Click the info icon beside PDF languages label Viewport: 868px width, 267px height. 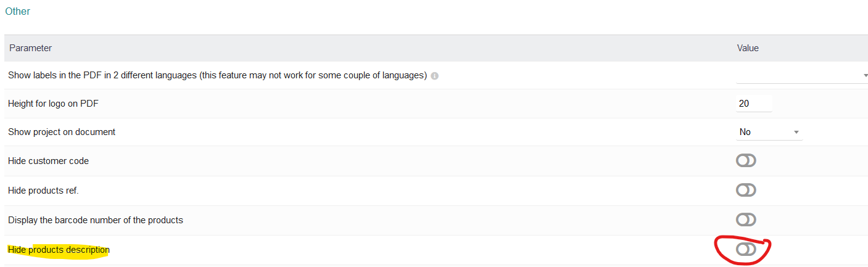point(434,76)
